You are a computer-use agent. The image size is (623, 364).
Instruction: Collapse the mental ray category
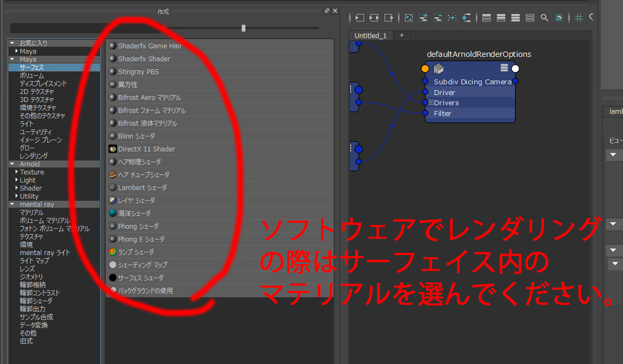12,204
